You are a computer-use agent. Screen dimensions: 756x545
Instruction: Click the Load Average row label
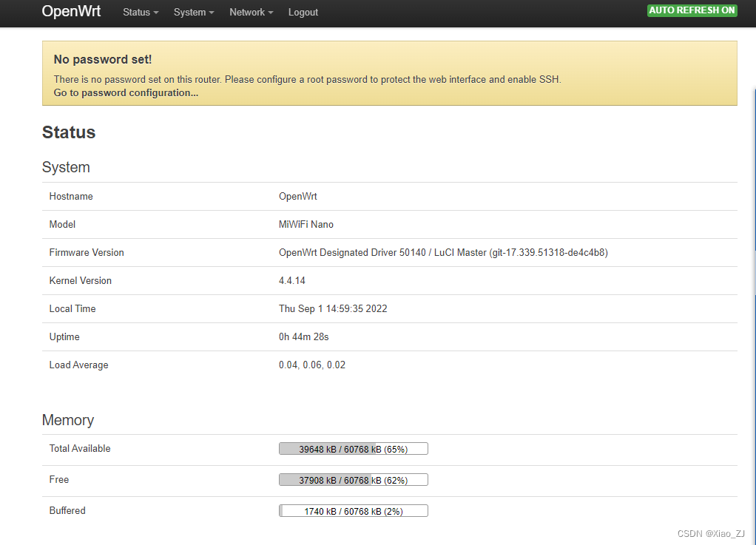coord(78,365)
